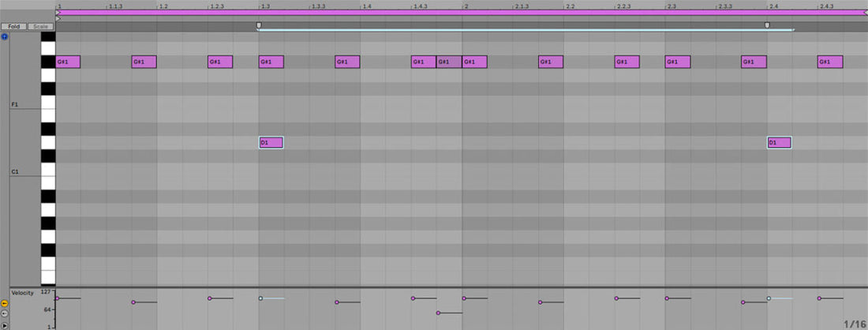This screenshot has height=330, width=868.
Task: Click the velocity marker at bar 2 start
Action: 464,298
